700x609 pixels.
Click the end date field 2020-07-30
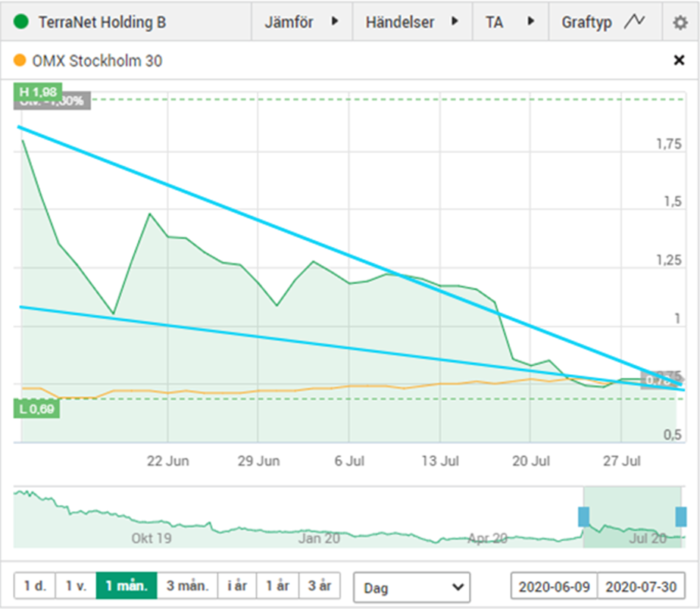pyautogui.click(x=641, y=586)
